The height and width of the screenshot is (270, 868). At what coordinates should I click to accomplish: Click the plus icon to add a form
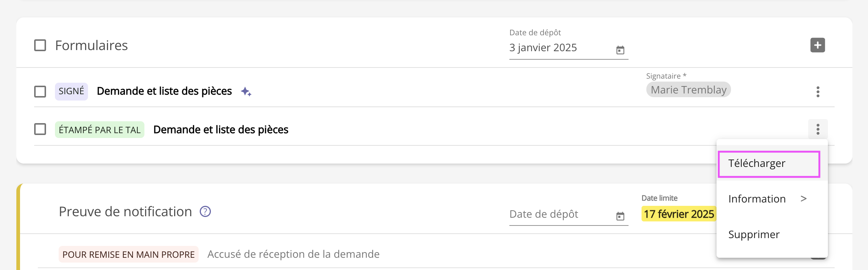coord(818,45)
